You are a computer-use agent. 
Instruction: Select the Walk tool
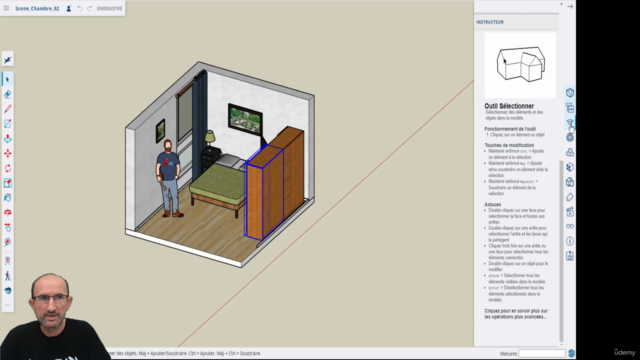pos(8,276)
